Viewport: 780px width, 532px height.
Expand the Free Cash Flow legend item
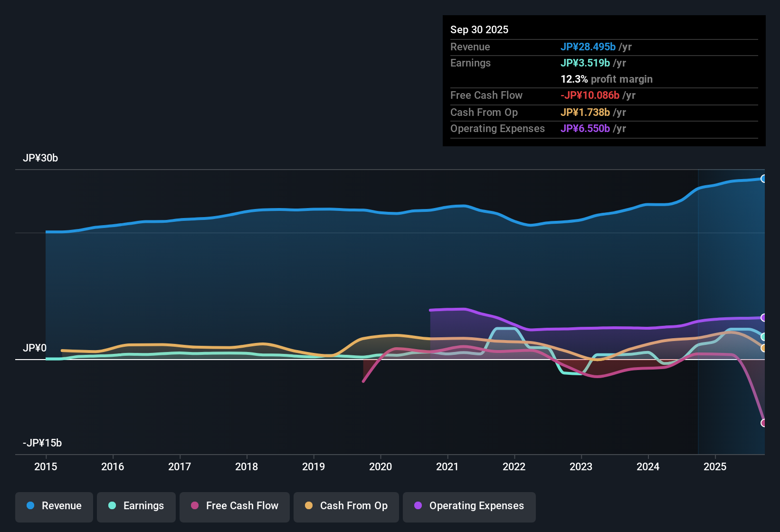pyautogui.click(x=234, y=506)
